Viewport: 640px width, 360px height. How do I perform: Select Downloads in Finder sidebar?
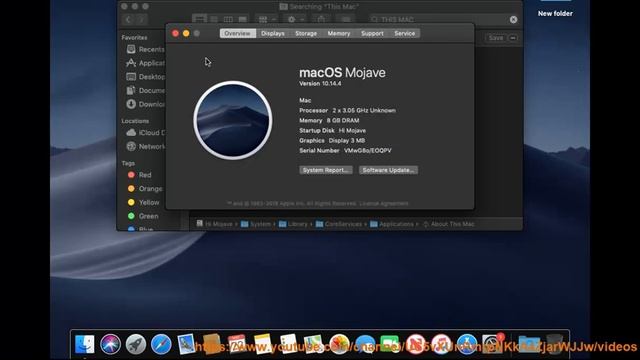145,104
